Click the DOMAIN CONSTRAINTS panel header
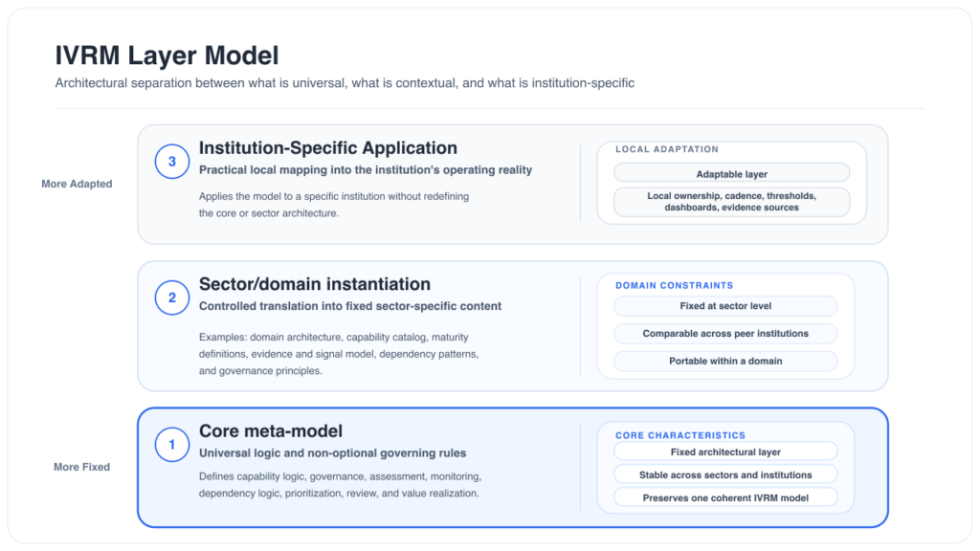This screenshot has width=980, height=551. pos(674,285)
